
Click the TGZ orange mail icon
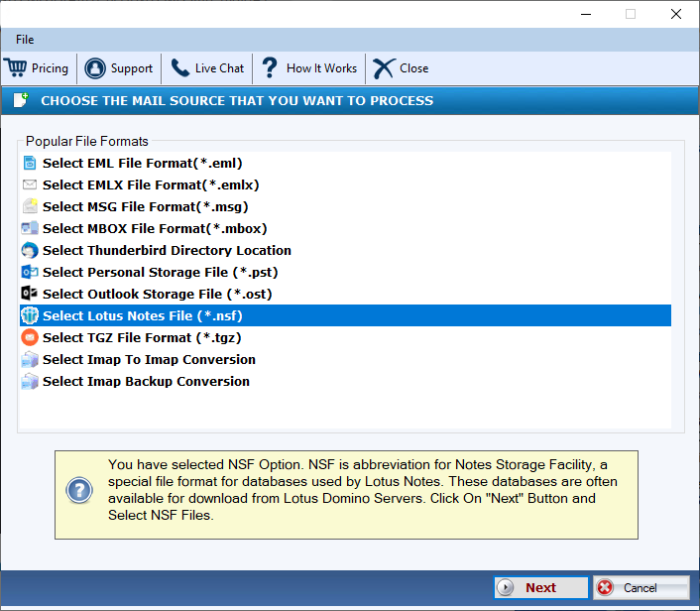click(x=30, y=337)
